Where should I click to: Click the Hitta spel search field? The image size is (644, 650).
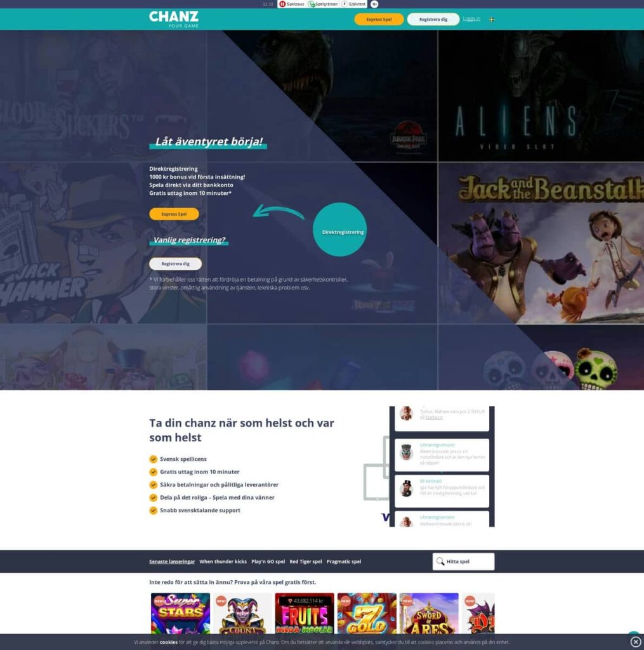[463, 561]
